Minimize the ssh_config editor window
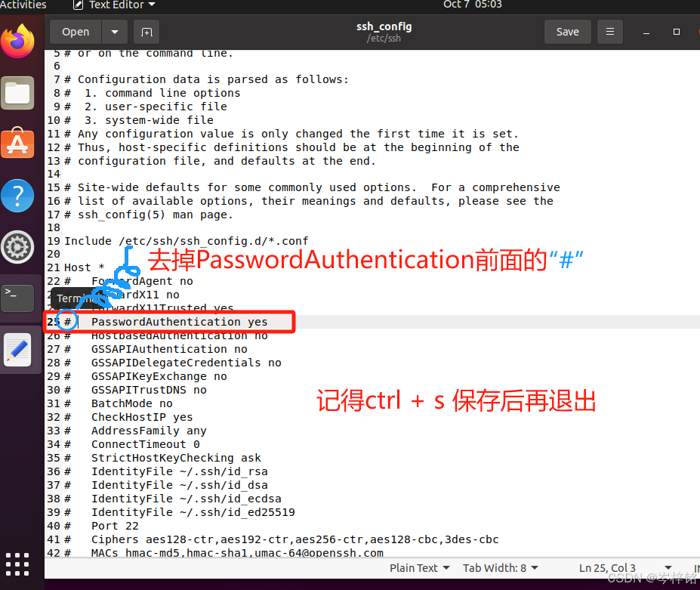Image resolution: width=700 pixels, height=590 pixels. coord(646,32)
